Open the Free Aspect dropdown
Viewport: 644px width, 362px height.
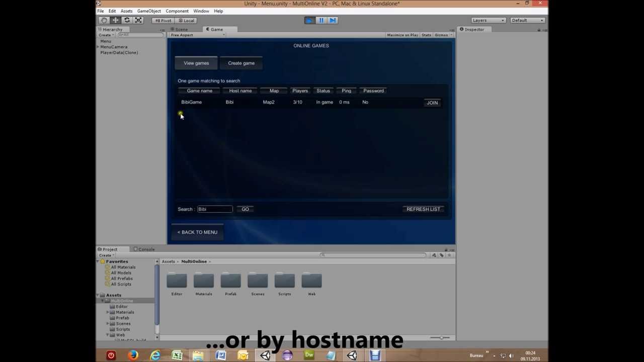[x=197, y=35]
